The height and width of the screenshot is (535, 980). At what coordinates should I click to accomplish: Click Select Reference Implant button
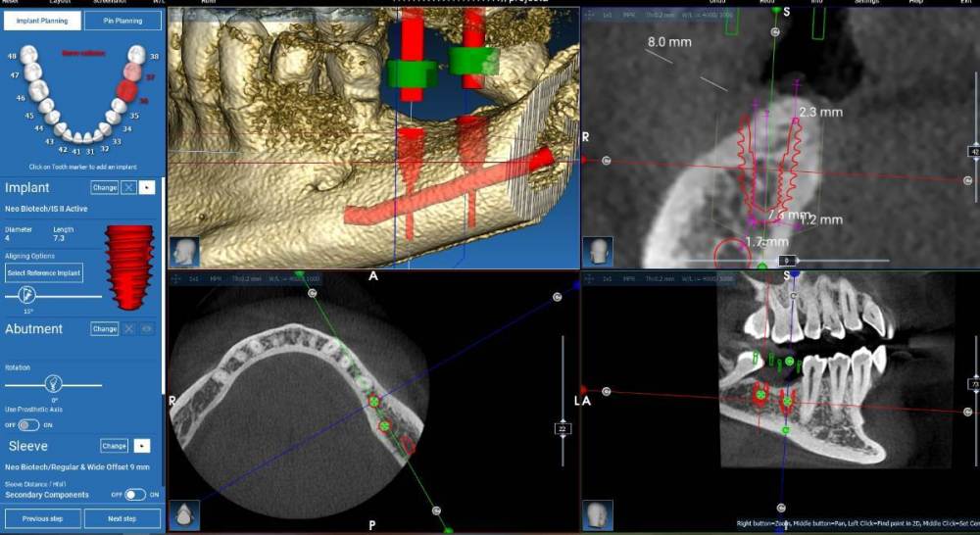tap(43, 272)
